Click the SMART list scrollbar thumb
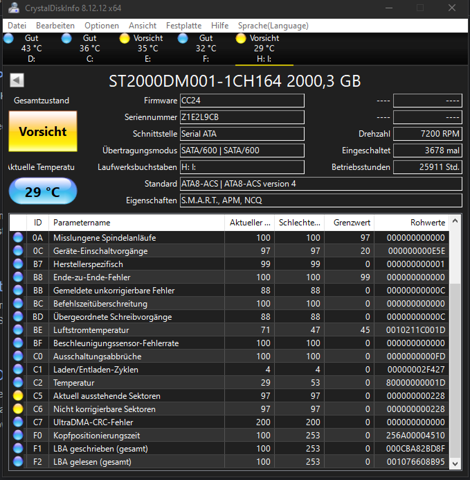This screenshot has height=480, width=470. click(x=455, y=370)
